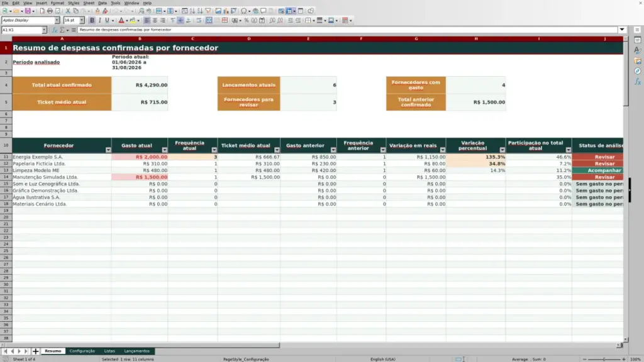The image size is (644, 362).
Task: Click the AutoFilter funnel icon
Action: 208,11
